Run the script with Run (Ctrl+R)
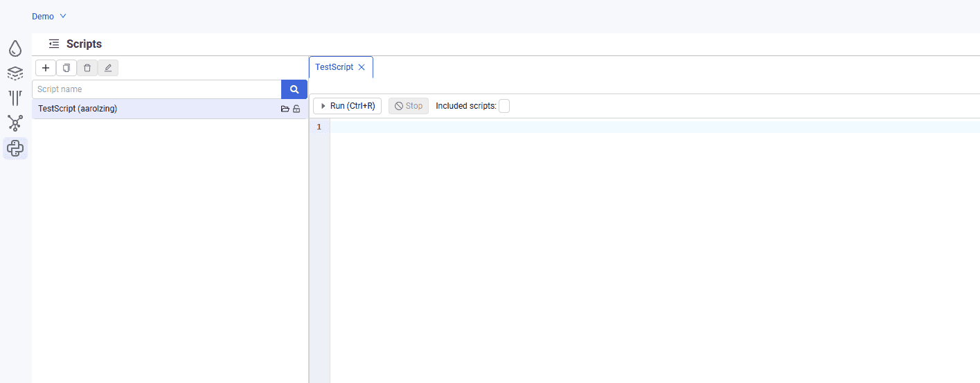 coord(348,106)
